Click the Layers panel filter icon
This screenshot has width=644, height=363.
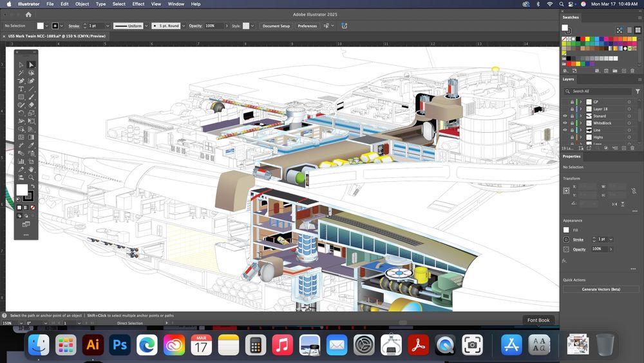point(638,91)
